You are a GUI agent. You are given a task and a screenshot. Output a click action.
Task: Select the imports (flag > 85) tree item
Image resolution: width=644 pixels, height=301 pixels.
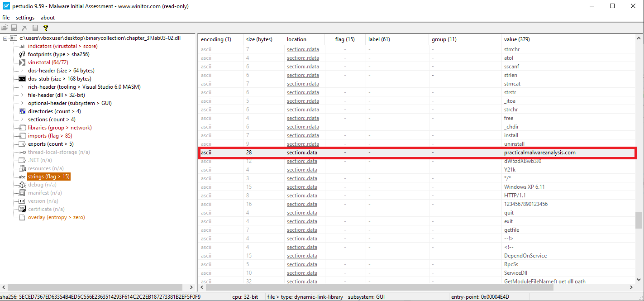(x=50, y=136)
